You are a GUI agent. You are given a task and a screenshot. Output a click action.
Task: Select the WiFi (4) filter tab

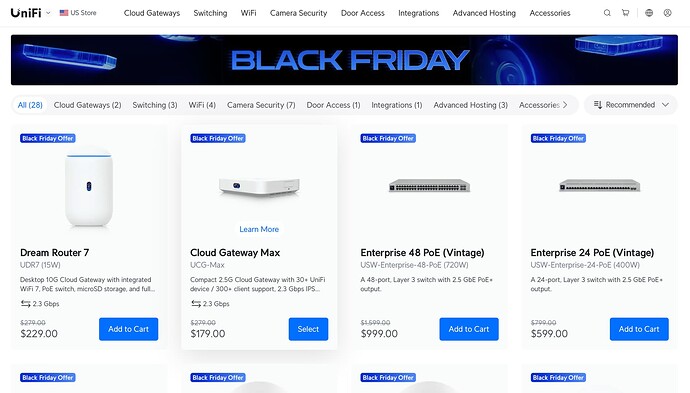point(202,105)
